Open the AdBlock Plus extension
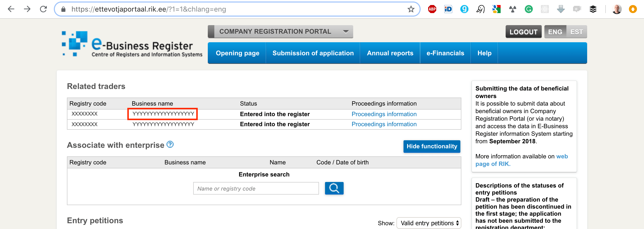 pos(432,9)
